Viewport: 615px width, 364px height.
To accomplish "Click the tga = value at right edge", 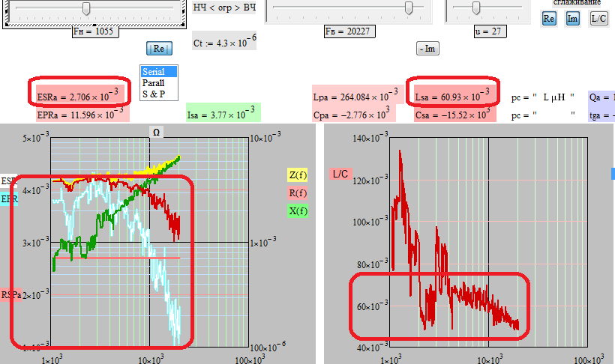I will pos(601,115).
